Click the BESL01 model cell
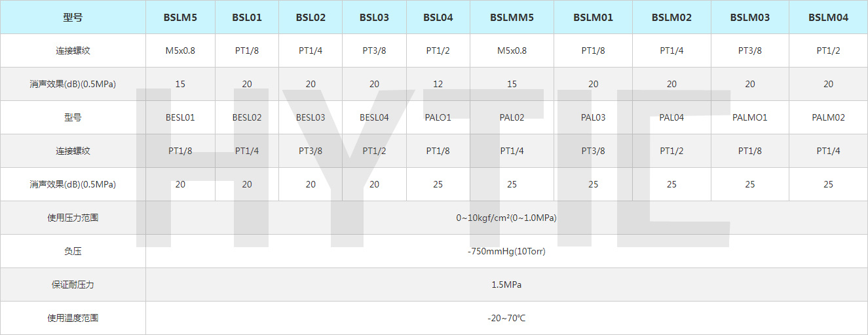Screen dimensions: 868x335 [x=180, y=117]
